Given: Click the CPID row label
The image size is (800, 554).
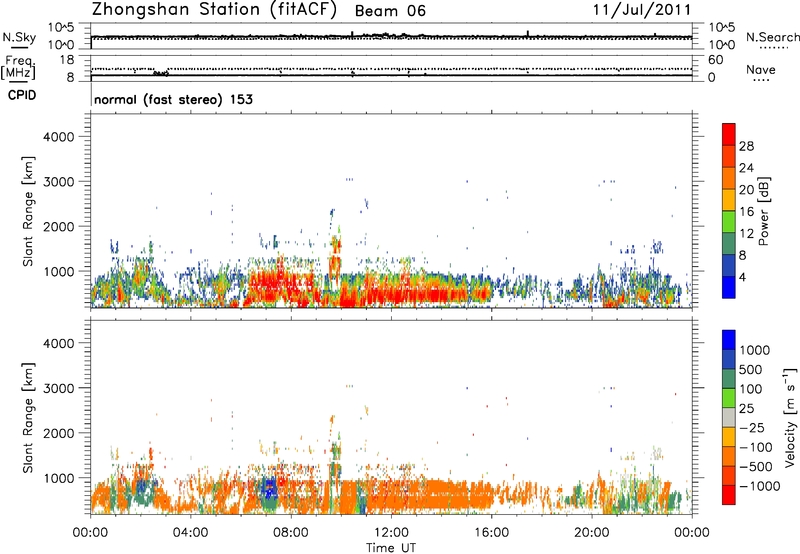Looking at the screenshot, I should (x=22, y=95).
